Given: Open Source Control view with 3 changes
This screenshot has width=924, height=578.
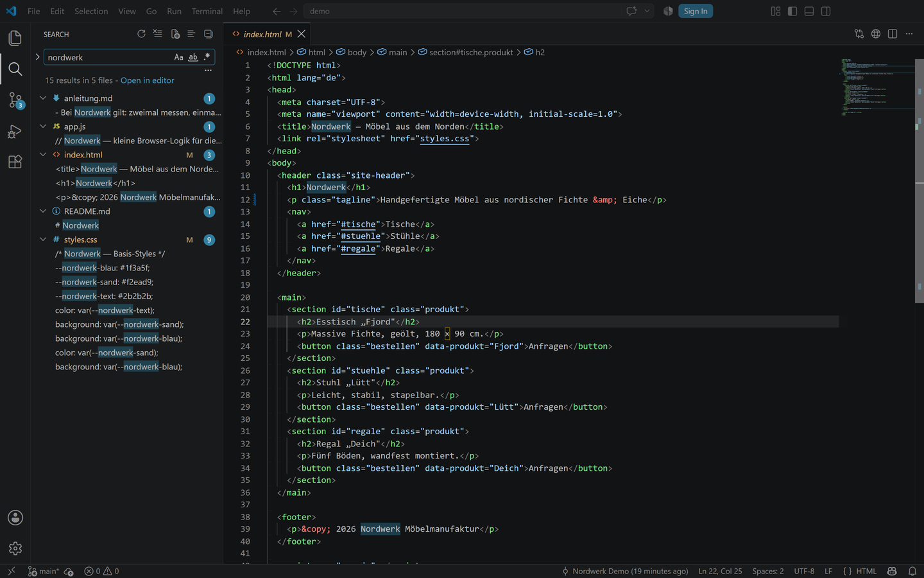Looking at the screenshot, I should 15,100.
